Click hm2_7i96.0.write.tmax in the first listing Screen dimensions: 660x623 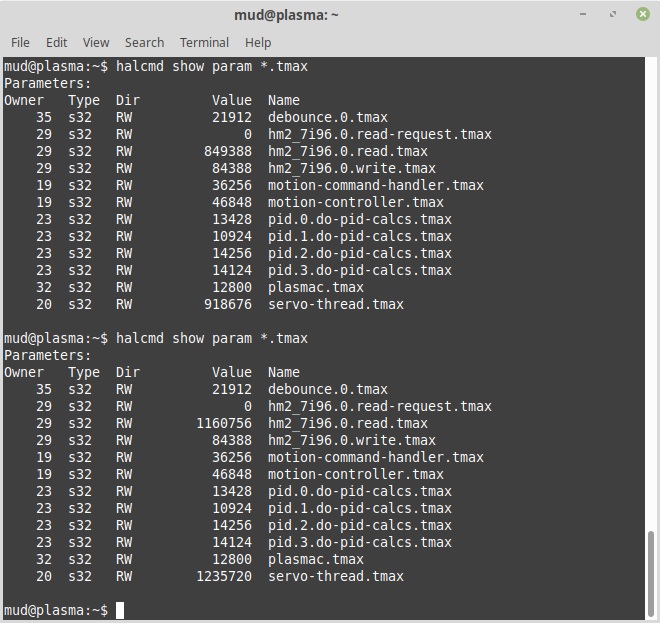(352, 168)
